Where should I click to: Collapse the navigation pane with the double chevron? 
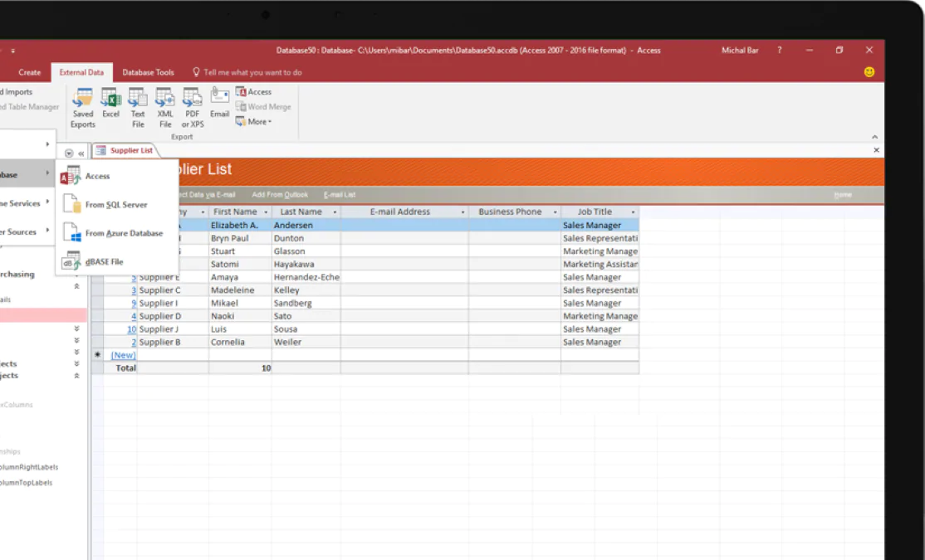(x=81, y=153)
